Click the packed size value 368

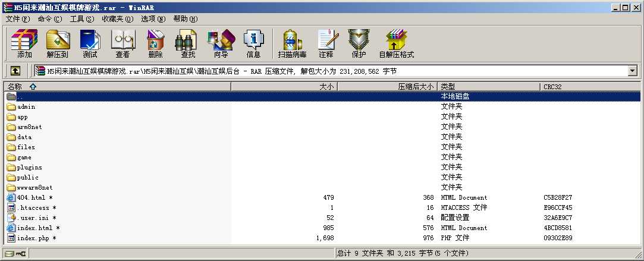(428, 197)
